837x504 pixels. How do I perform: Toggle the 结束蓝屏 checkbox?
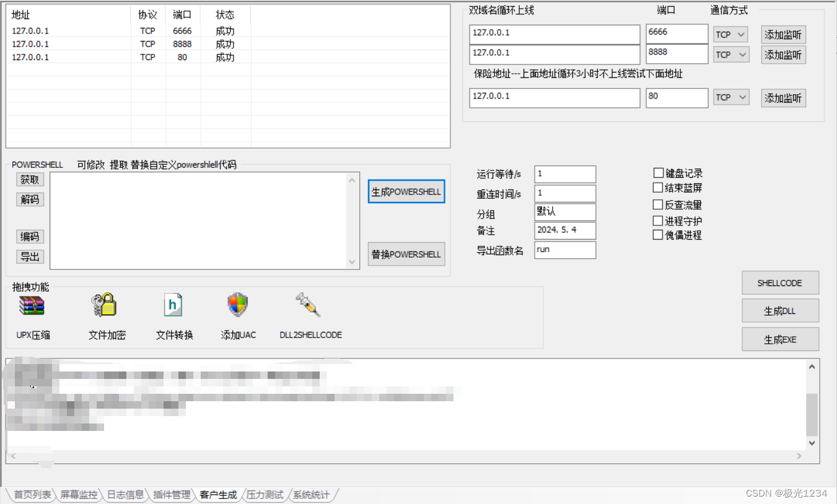[x=658, y=187]
